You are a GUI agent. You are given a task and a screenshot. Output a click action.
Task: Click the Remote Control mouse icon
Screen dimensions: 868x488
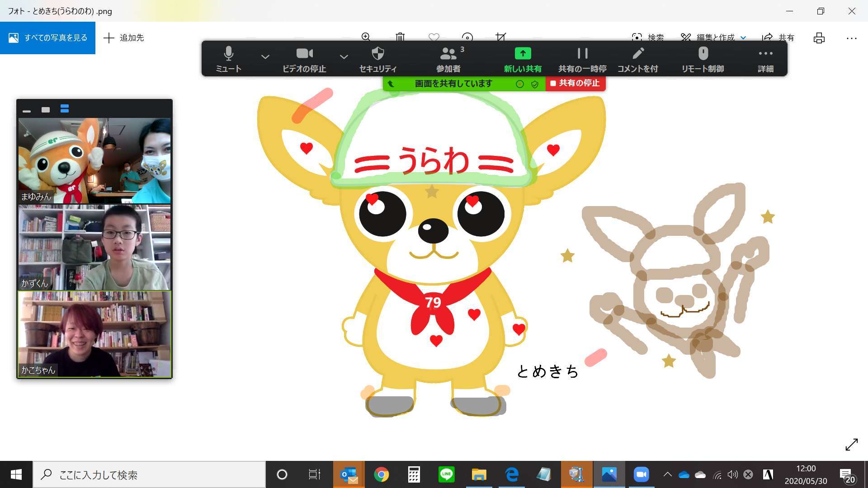point(703,54)
